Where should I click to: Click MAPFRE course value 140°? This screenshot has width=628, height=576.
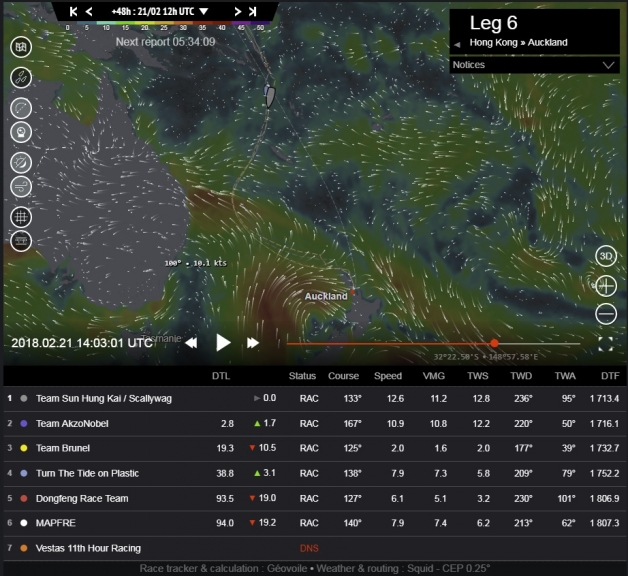coord(352,523)
